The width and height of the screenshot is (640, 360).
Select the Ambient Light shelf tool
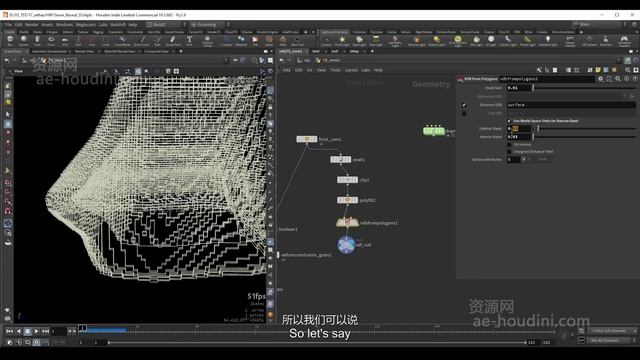pos(548,40)
